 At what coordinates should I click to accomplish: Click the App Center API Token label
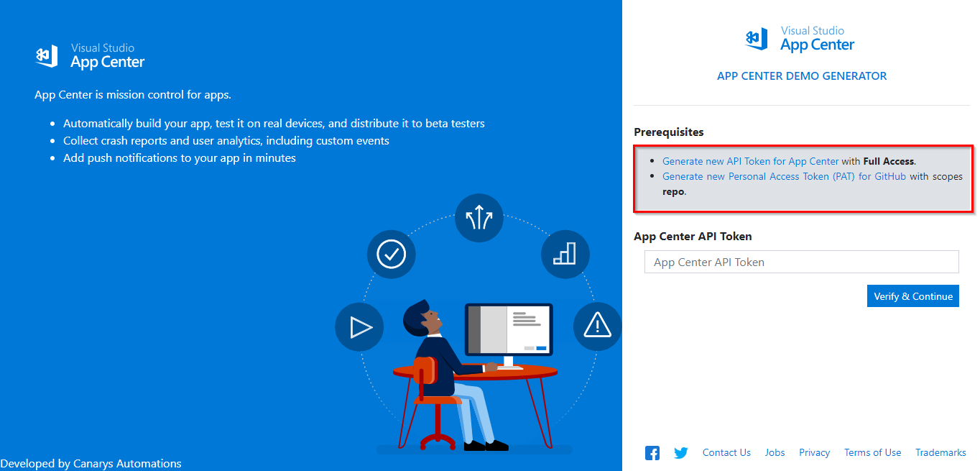(x=693, y=236)
